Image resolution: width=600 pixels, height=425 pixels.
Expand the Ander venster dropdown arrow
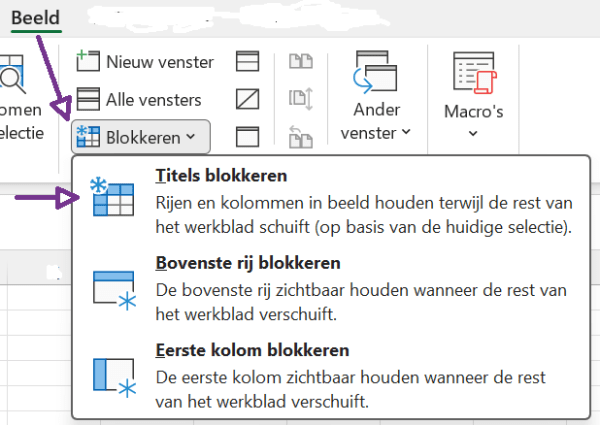point(406,132)
